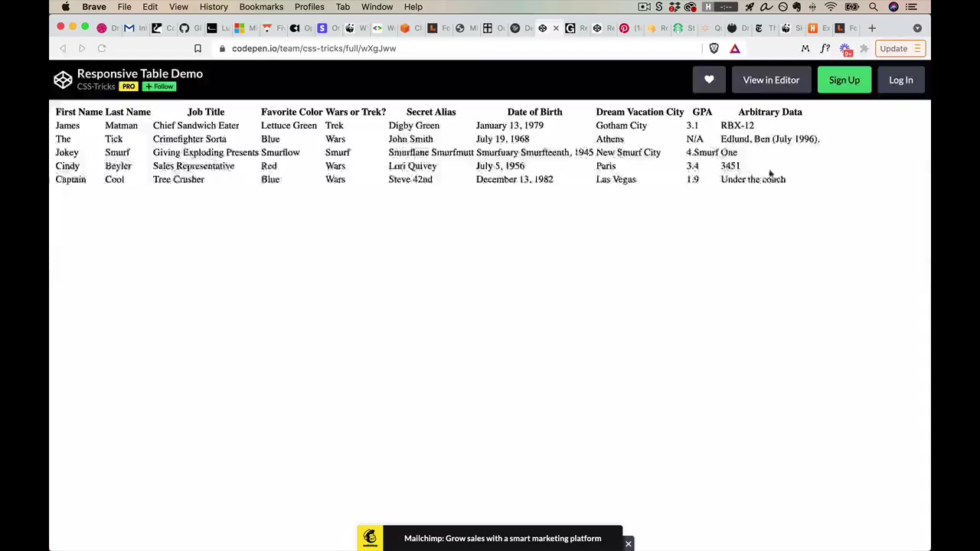Viewport: 980px width, 551px height.
Task: Switch to the Gmail tab
Action: 136,28
